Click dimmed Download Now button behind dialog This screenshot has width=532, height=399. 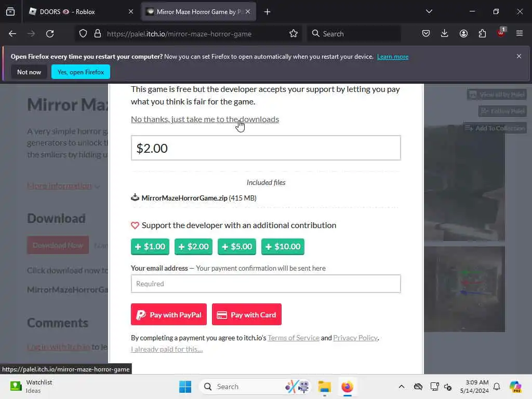pos(58,245)
